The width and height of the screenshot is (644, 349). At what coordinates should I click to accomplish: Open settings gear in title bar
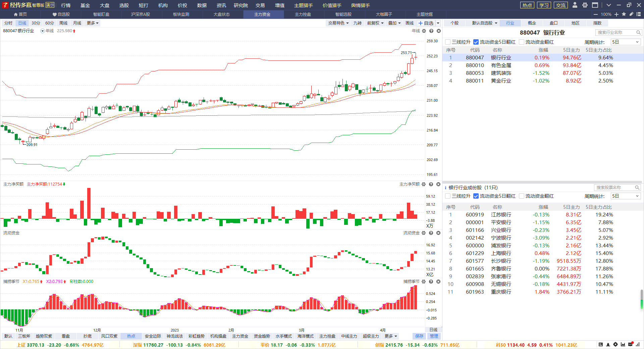click(x=585, y=5)
